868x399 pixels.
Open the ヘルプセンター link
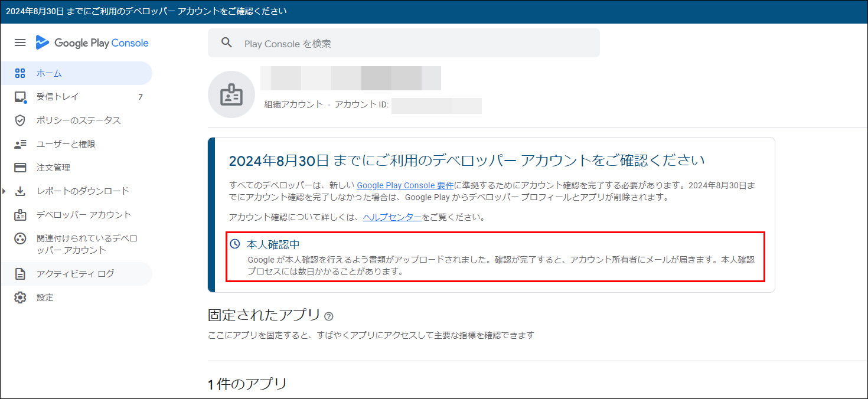[392, 217]
